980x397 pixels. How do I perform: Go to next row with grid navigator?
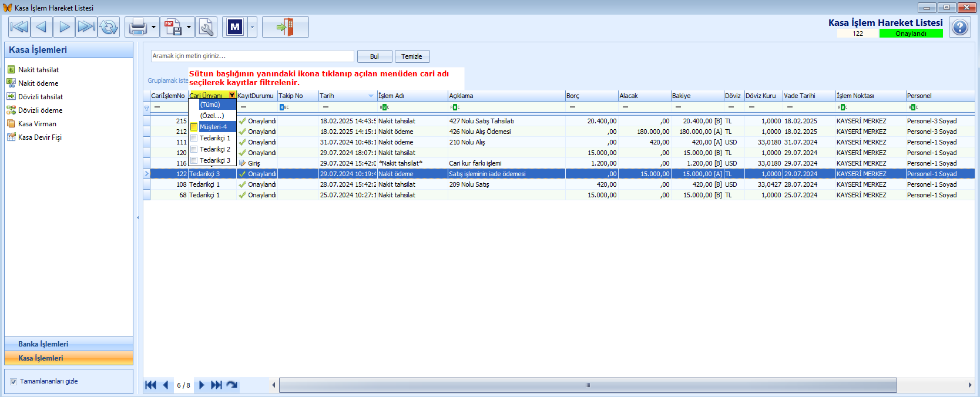click(202, 385)
